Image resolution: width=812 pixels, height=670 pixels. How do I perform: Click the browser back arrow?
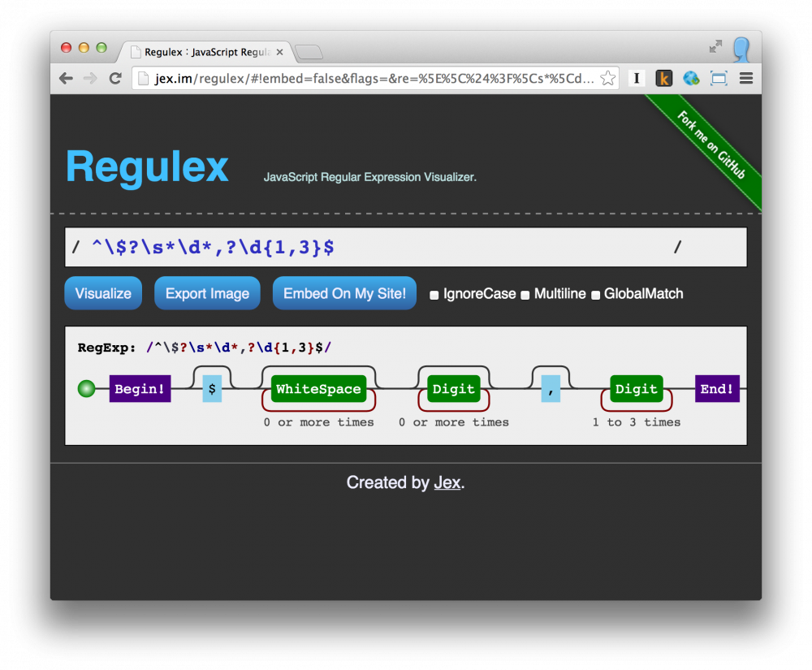point(67,79)
